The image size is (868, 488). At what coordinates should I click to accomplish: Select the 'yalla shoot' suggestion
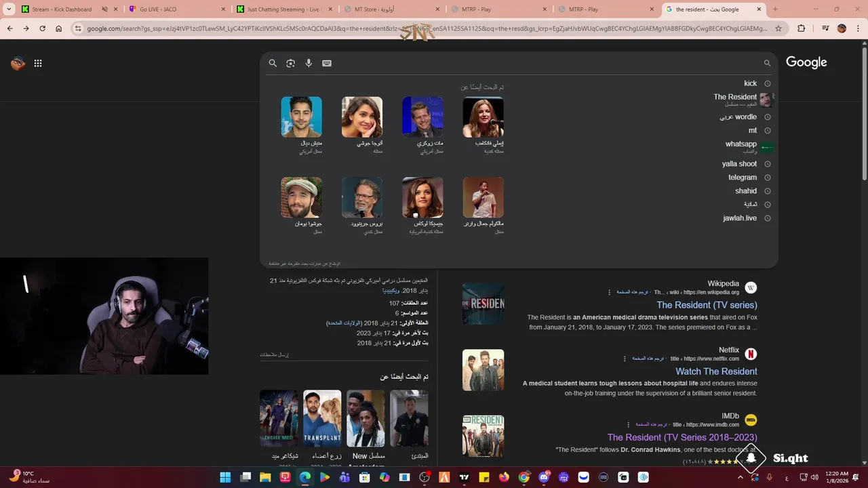point(739,164)
